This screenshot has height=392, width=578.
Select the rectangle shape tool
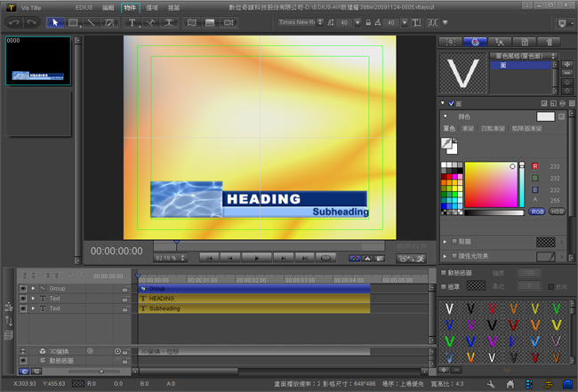click(74, 22)
